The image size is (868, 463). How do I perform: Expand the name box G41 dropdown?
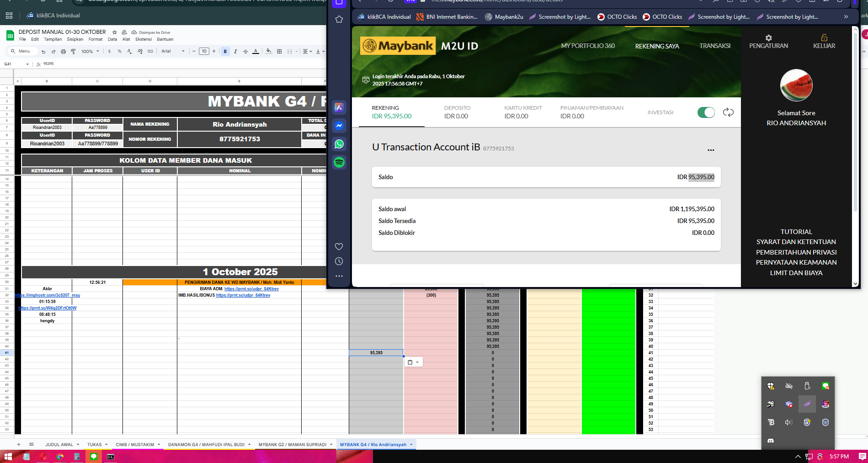point(27,64)
